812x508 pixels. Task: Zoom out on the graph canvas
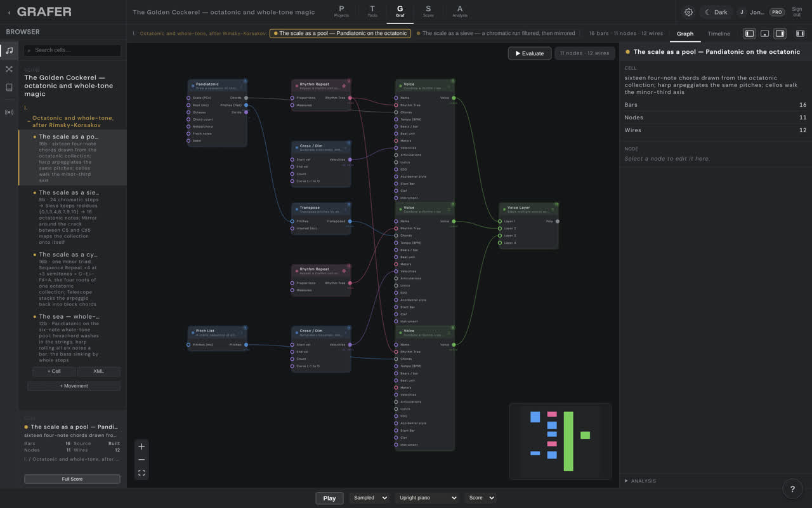(141, 460)
